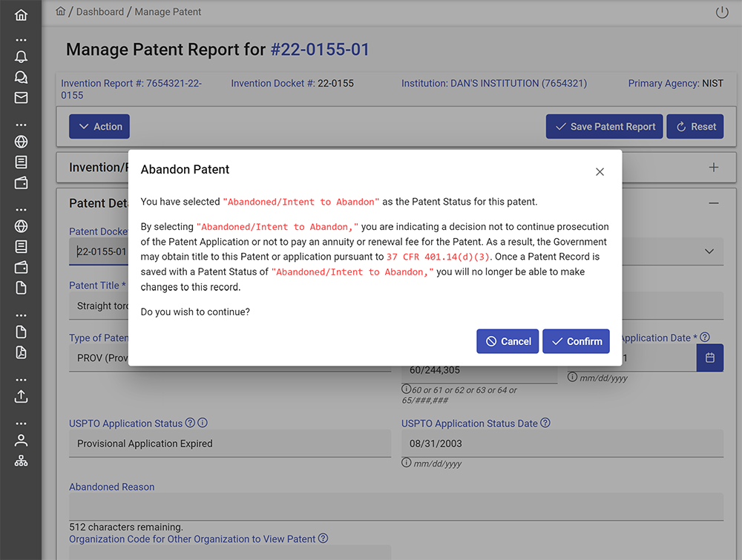Click the upload icon in the sidebar
This screenshot has width=742, height=560.
(21, 396)
